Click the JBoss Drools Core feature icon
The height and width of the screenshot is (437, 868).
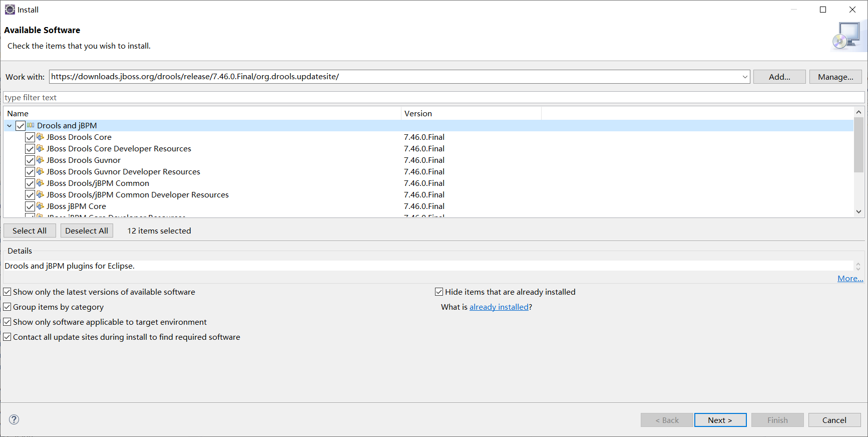pos(41,137)
